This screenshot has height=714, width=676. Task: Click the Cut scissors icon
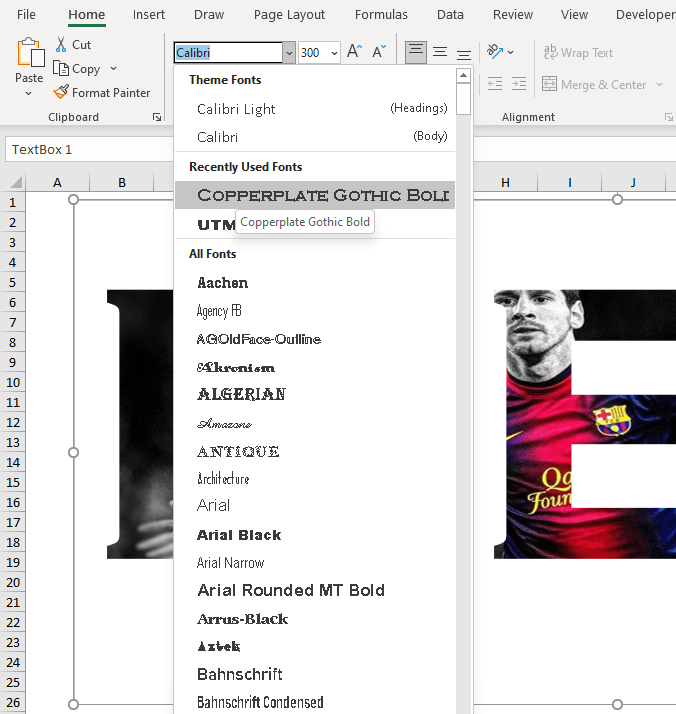61,45
